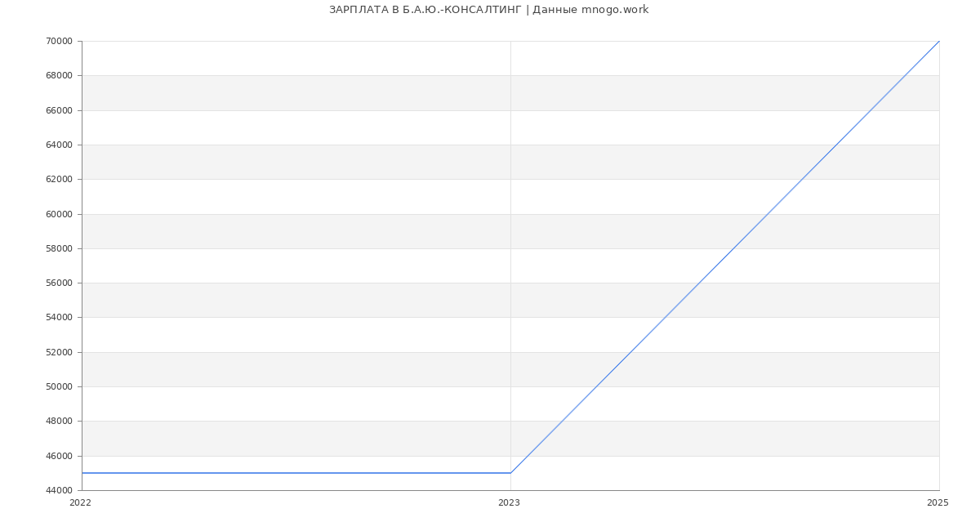Click the 56000 y-axis label
Screen dimensions: 980x531
[59, 283]
